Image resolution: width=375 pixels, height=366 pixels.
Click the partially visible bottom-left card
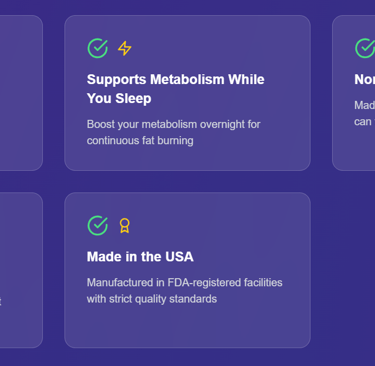pos(21,270)
